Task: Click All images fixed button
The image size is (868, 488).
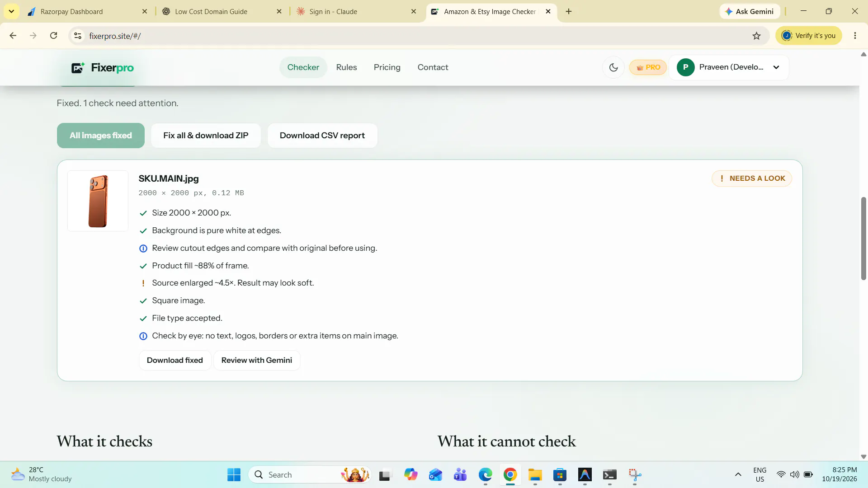Action: (x=101, y=136)
